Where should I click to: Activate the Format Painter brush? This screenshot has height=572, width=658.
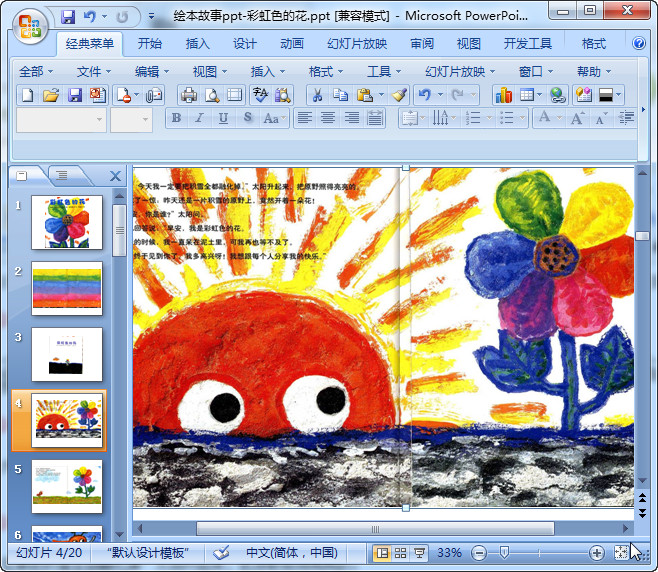coord(399,95)
